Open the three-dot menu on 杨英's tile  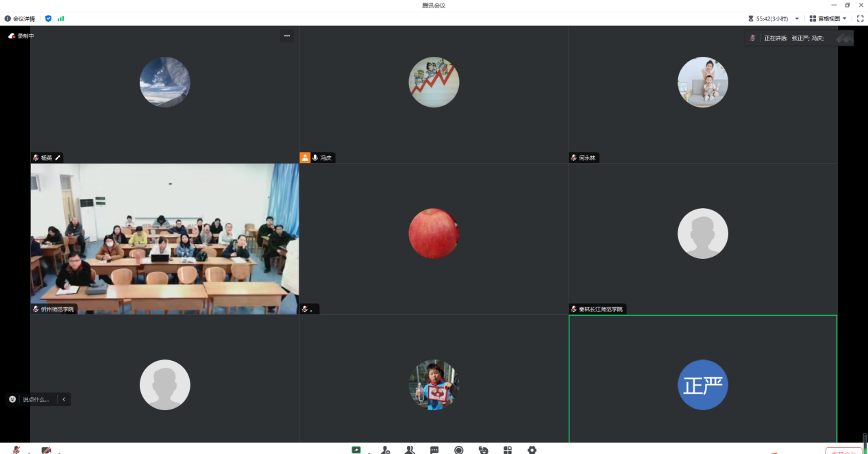pos(287,36)
